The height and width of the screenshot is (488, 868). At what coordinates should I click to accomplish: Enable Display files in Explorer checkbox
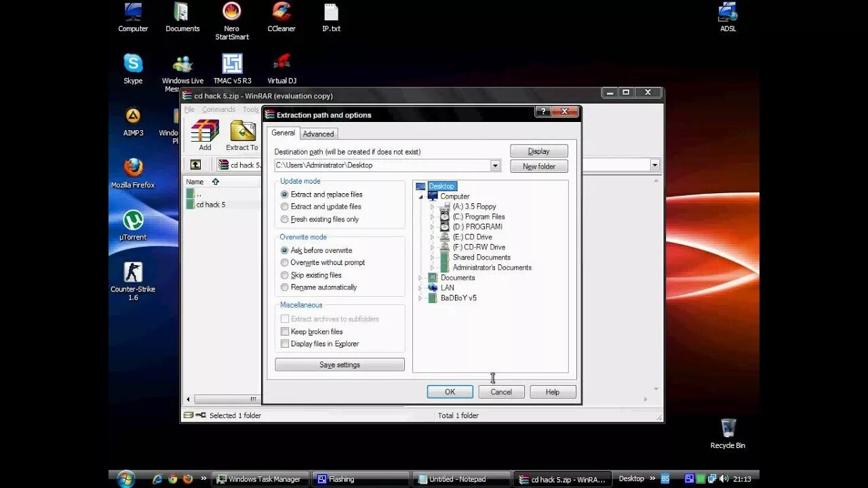click(285, 344)
